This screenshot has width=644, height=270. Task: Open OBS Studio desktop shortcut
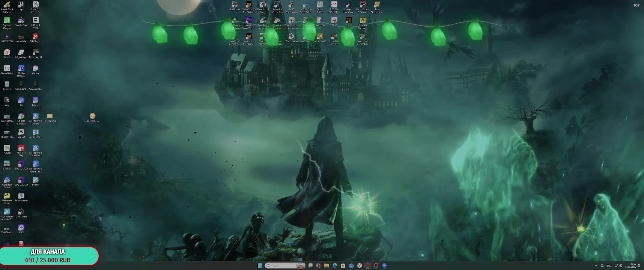[21, 213]
